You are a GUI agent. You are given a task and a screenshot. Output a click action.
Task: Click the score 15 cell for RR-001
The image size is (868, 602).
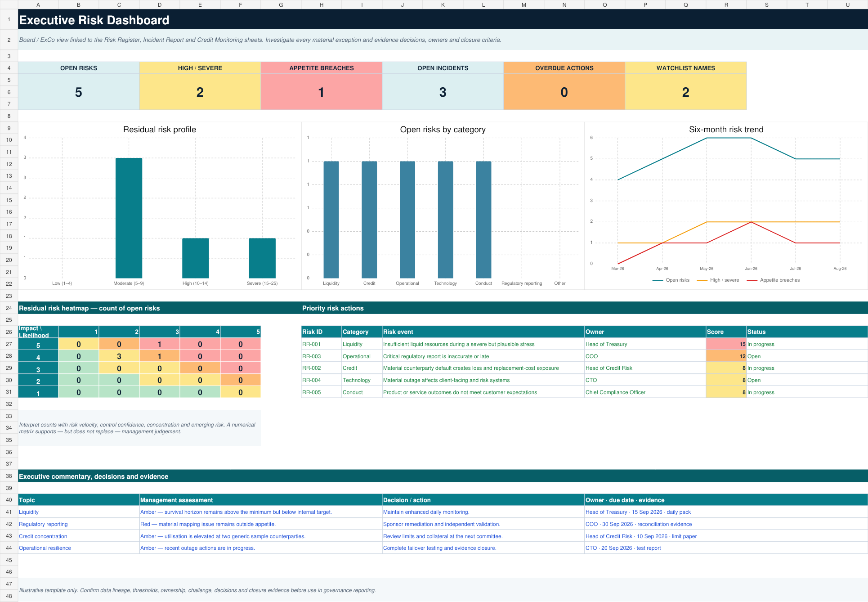point(726,344)
